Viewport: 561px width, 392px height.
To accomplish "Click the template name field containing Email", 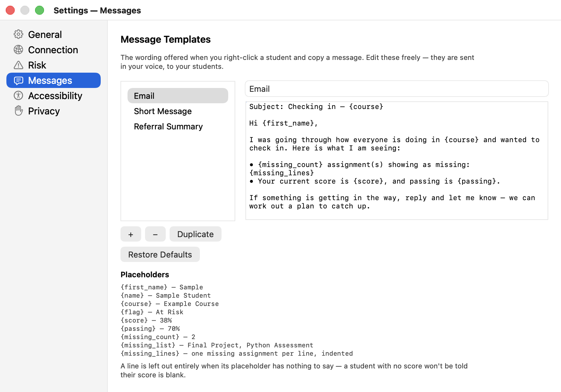I will click(x=397, y=89).
